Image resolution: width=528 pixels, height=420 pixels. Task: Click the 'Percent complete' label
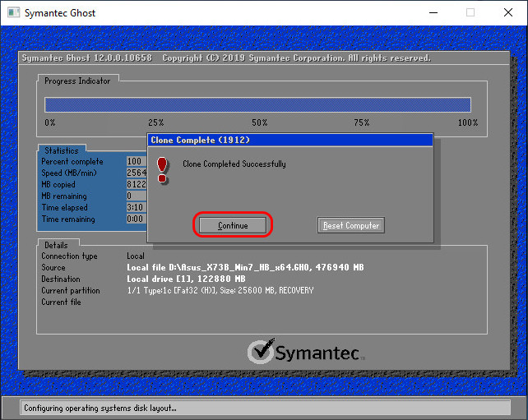coord(72,162)
